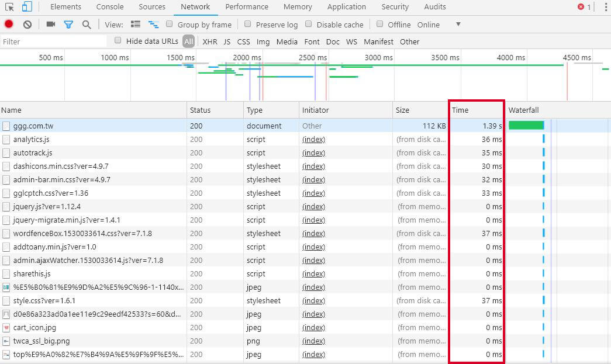611x364 pixels.
Task: Click the thumbnail icon of the d0e86a323ad0 jpeg row
Action: (6, 314)
